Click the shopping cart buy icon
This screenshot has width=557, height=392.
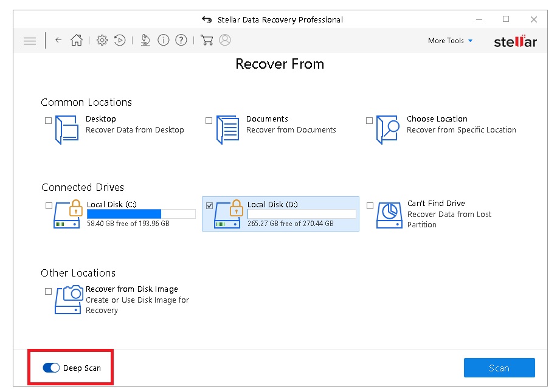click(x=207, y=40)
